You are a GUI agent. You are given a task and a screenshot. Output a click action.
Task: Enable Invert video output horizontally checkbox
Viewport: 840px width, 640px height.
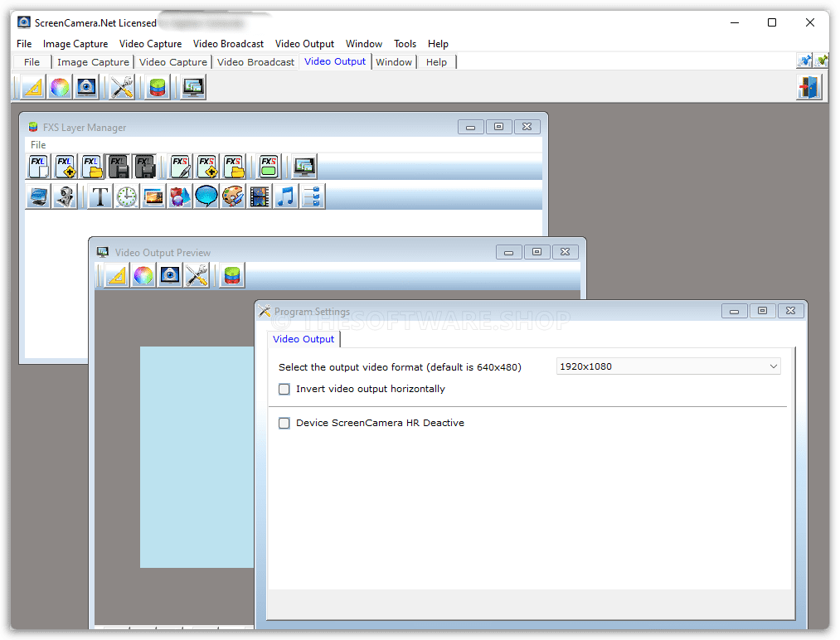284,389
